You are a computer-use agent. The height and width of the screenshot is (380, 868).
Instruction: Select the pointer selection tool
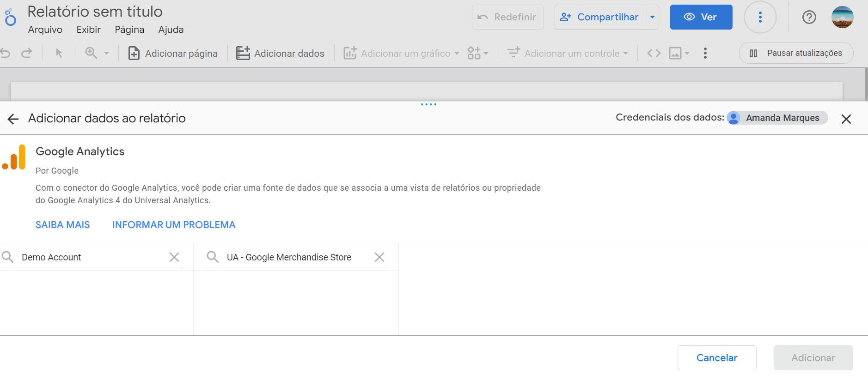pyautogui.click(x=59, y=54)
